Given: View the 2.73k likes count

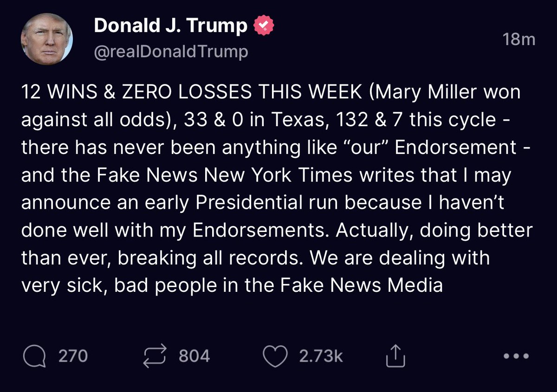Looking at the screenshot, I should [x=321, y=356].
